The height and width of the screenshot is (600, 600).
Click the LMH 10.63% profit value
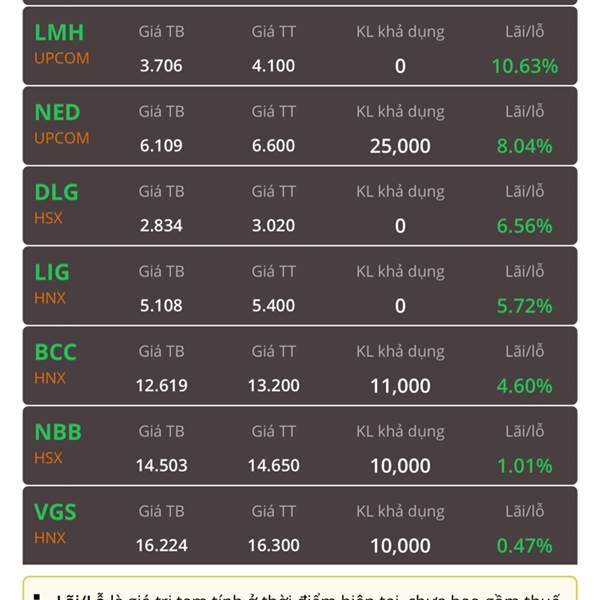pyautogui.click(x=525, y=66)
